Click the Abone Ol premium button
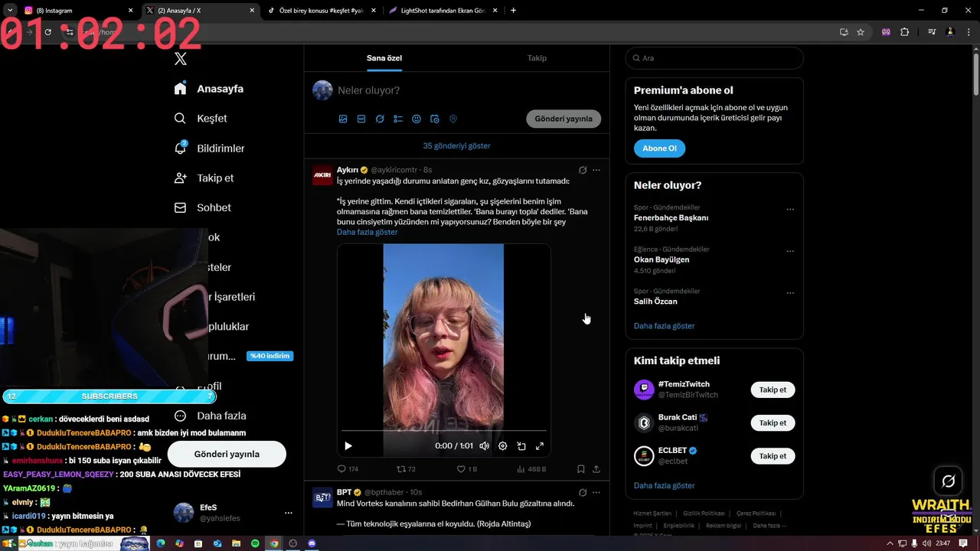980x551 pixels. (659, 148)
